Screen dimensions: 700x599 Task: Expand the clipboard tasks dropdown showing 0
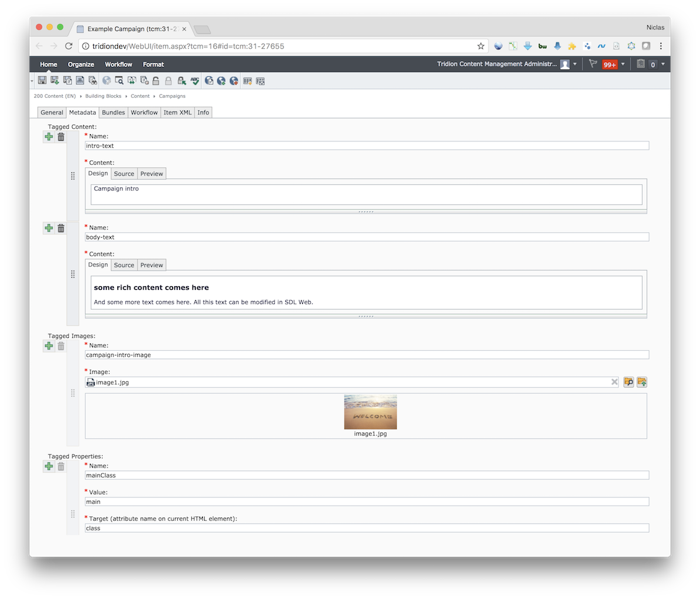pyautogui.click(x=663, y=65)
